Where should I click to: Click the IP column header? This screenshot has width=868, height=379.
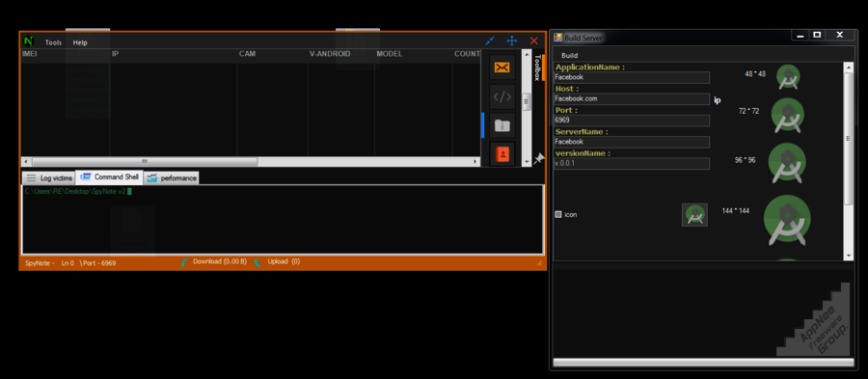click(x=115, y=54)
